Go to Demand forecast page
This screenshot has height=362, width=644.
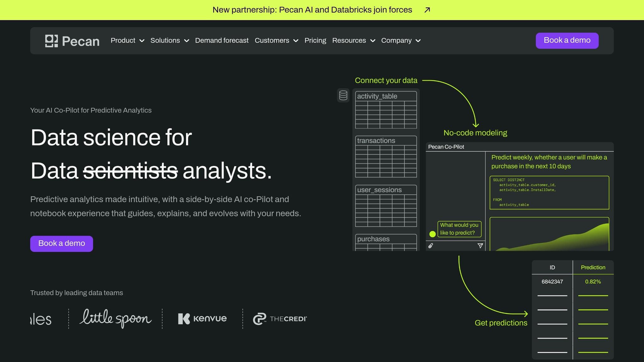(x=222, y=41)
